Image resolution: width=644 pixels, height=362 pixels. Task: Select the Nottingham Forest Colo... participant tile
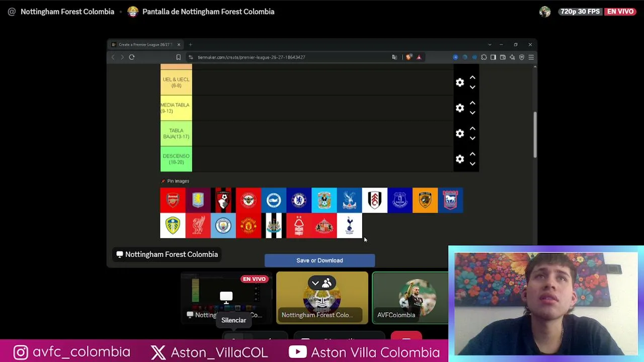(x=322, y=297)
